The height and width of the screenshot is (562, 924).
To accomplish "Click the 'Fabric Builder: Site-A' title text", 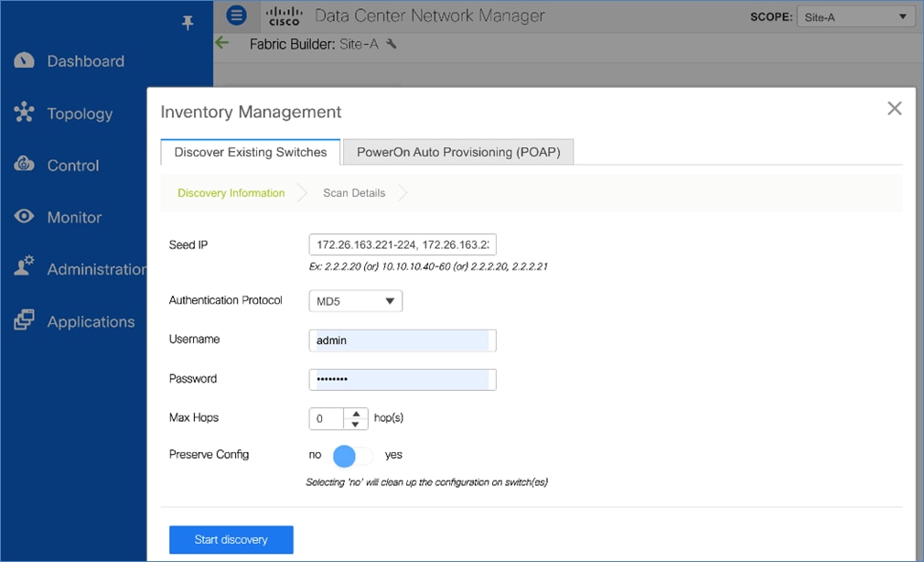I will [314, 44].
